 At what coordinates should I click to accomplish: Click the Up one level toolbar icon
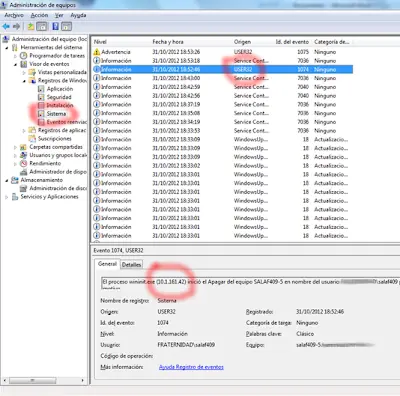tap(31, 26)
